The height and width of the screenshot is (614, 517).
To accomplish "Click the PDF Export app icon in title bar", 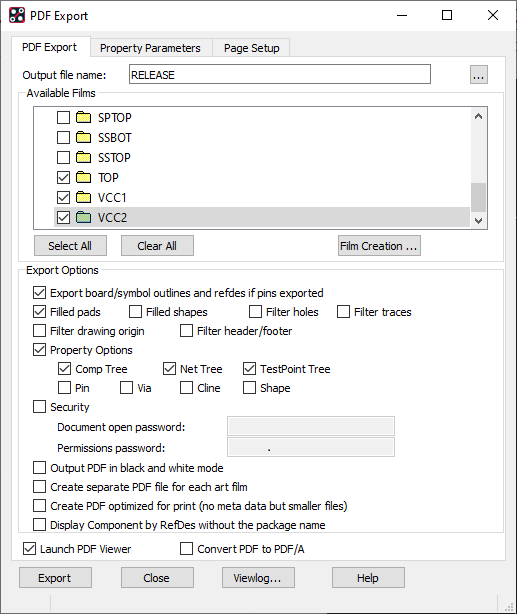I will 17,15.
